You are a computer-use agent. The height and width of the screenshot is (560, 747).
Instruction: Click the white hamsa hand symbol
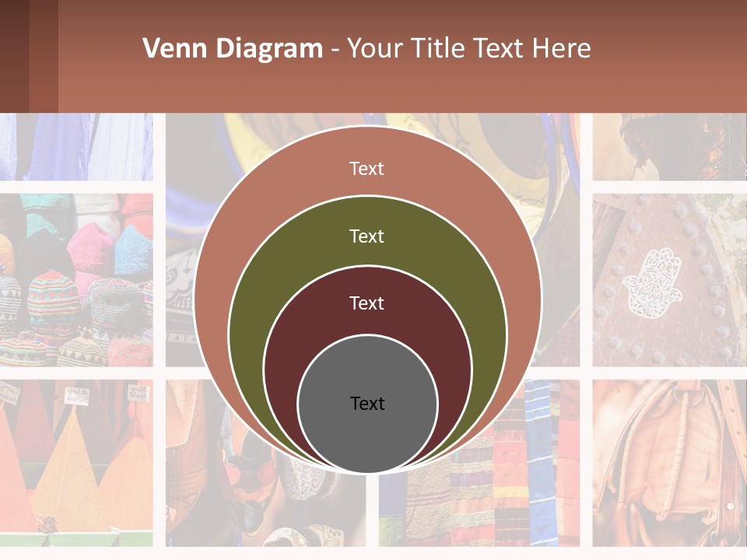click(652, 281)
